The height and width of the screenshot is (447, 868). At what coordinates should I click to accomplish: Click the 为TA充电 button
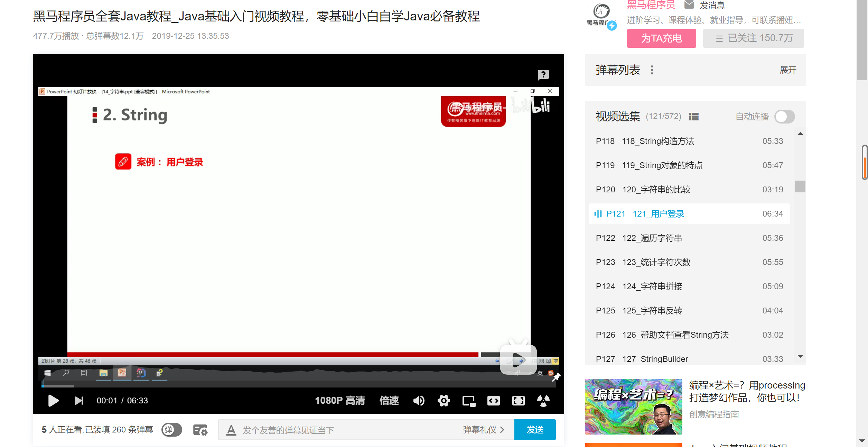pyautogui.click(x=661, y=38)
